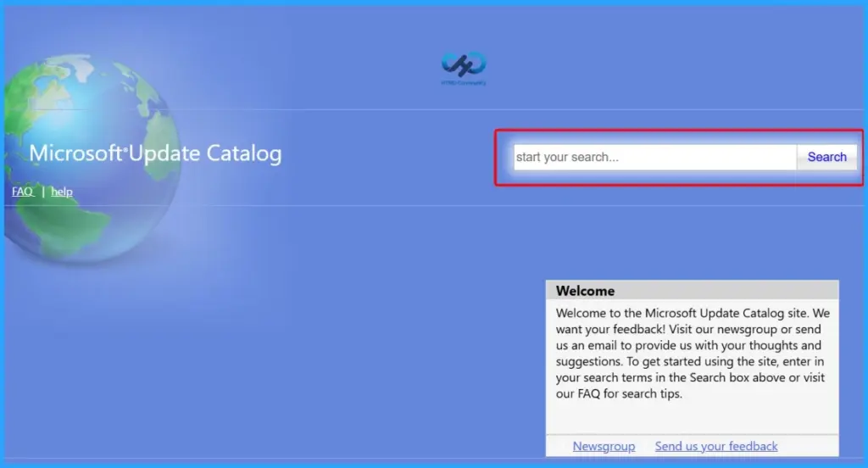Click the Microsoft Update Catalog title
This screenshot has width=868, height=468.
[156, 153]
